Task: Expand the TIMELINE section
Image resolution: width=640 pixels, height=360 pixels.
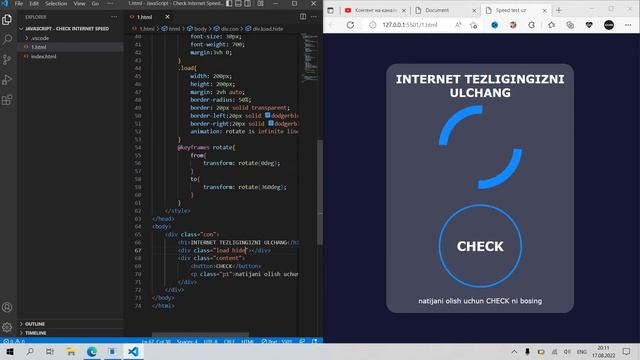Action: coord(70,333)
